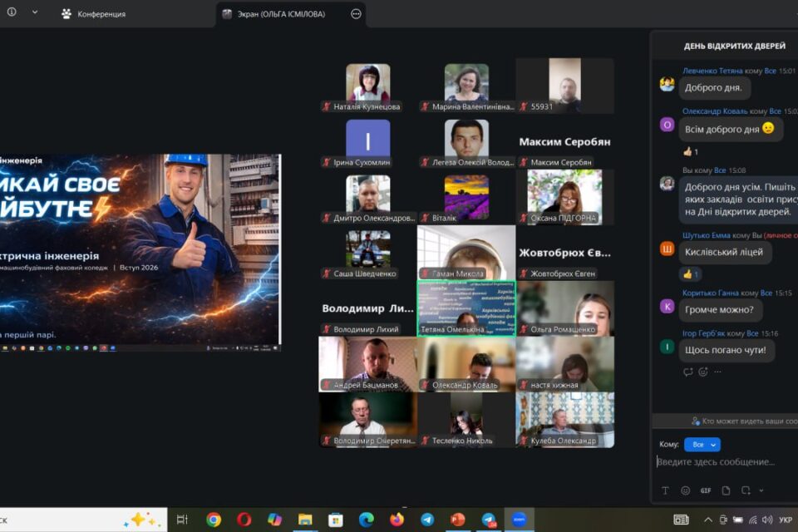The width and height of the screenshot is (798, 532).
Task: Click the 'Громче можно?' chat message
Action: 719,309
